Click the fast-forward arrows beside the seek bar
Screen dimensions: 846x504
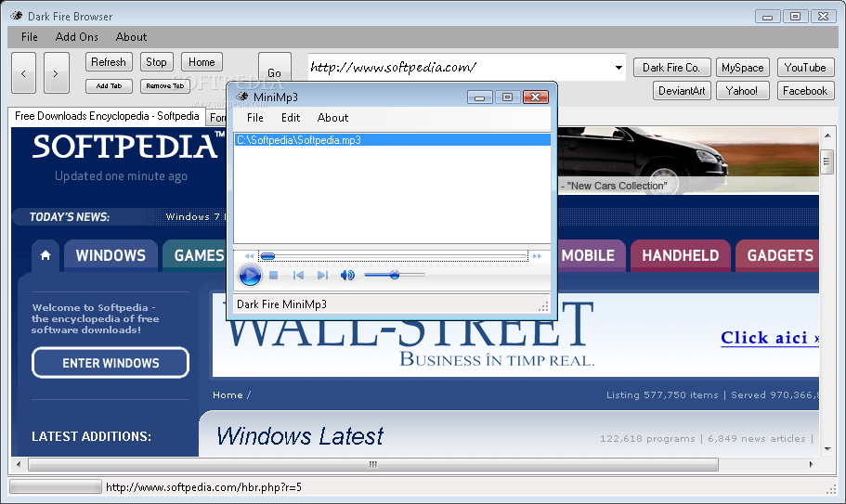(x=537, y=256)
